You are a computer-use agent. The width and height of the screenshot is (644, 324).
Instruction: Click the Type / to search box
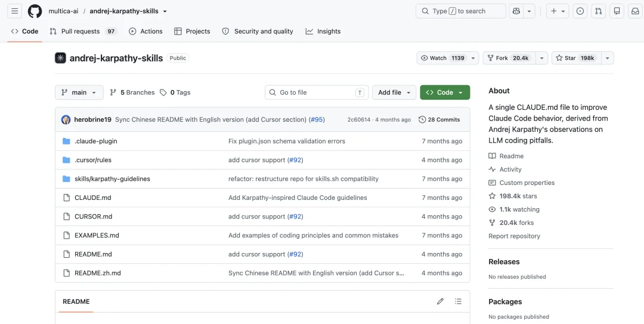coord(461,11)
